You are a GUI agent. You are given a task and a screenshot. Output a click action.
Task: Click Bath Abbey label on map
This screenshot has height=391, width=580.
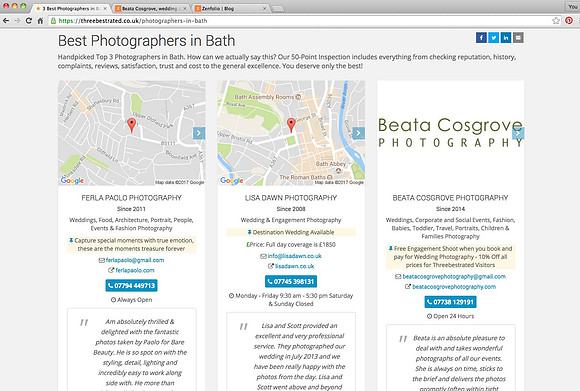click(331, 164)
